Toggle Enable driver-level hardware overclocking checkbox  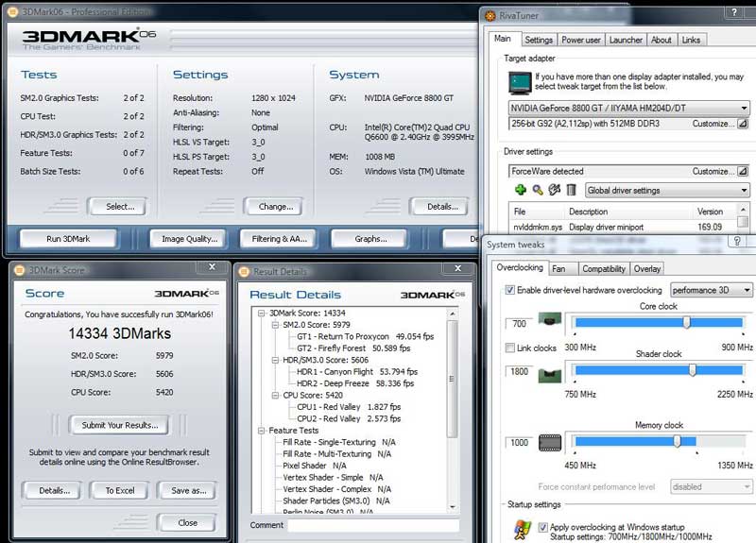coord(509,290)
